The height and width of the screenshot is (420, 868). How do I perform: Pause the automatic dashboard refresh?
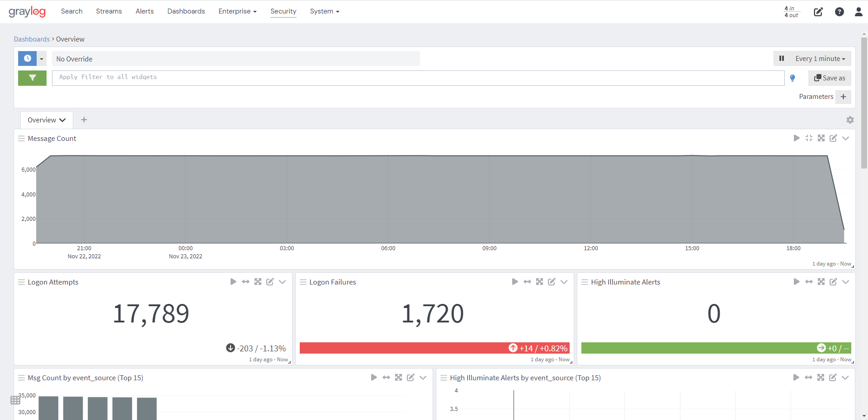782,58
